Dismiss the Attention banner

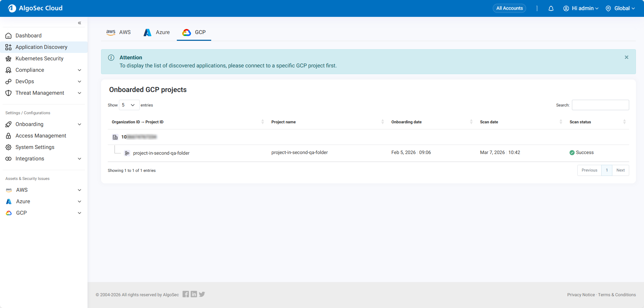[626, 57]
